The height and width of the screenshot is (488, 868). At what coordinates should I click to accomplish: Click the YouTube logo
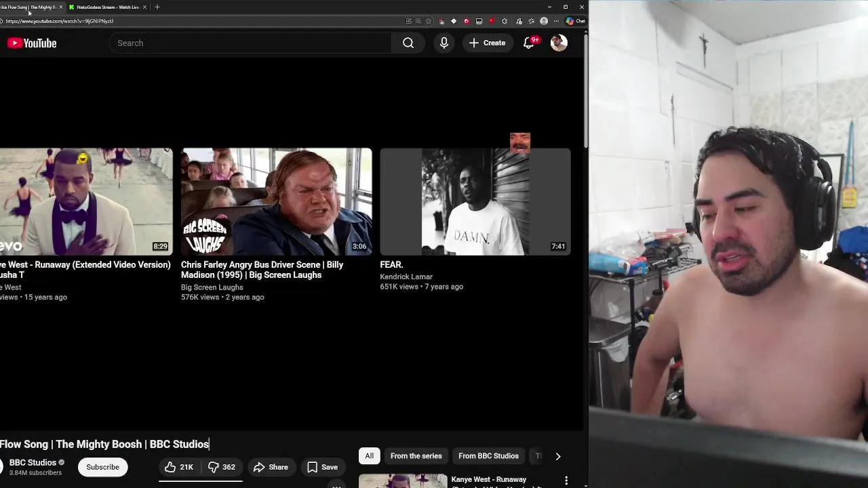point(32,43)
